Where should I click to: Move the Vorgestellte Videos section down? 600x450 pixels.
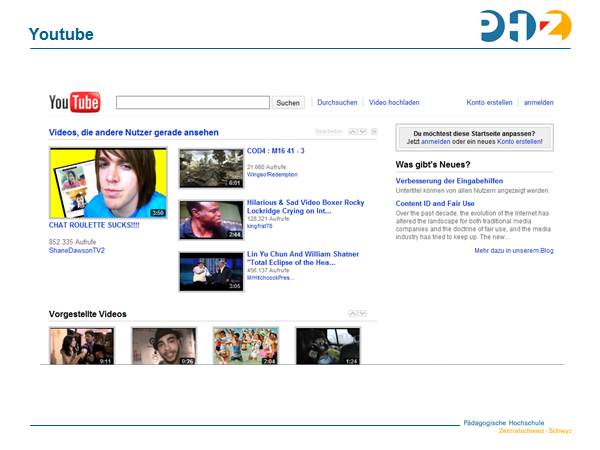362,314
